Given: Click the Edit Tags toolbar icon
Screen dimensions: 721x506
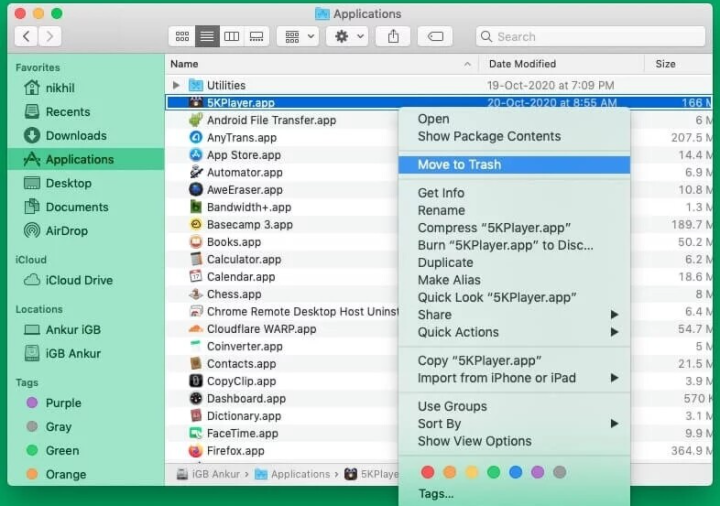Looking at the screenshot, I should coord(435,36).
